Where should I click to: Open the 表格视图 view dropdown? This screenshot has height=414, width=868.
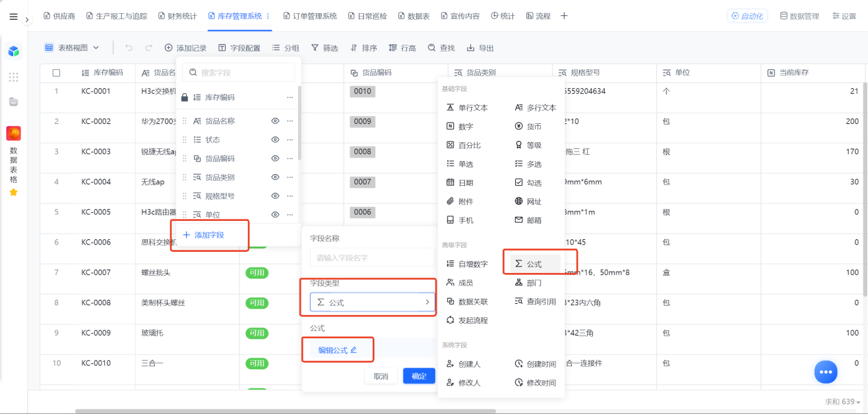[x=72, y=48]
